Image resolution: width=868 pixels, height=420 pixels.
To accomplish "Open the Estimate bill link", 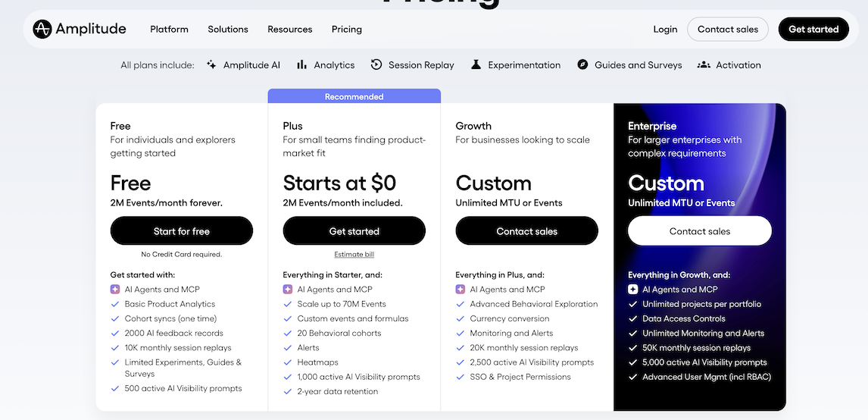I will point(354,255).
